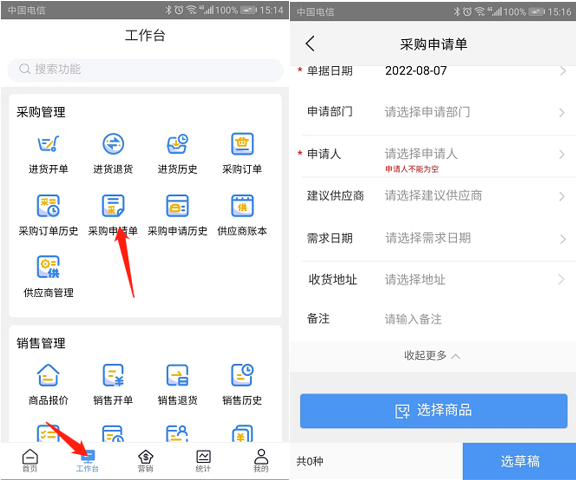Tap the back arrow on 采购申请单

(310, 44)
